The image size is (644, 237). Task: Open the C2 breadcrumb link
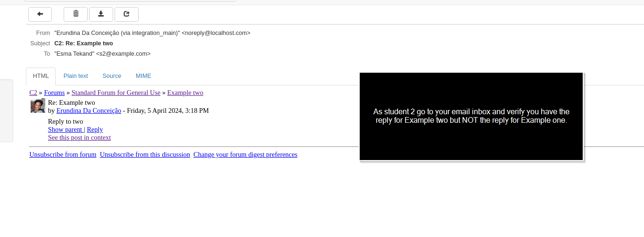click(33, 93)
